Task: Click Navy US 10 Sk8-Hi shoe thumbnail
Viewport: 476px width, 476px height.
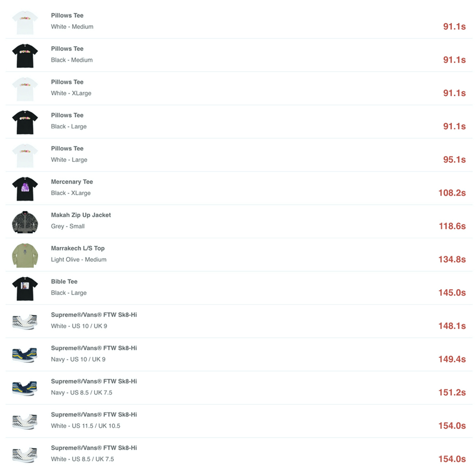Action: tap(25, 355)
